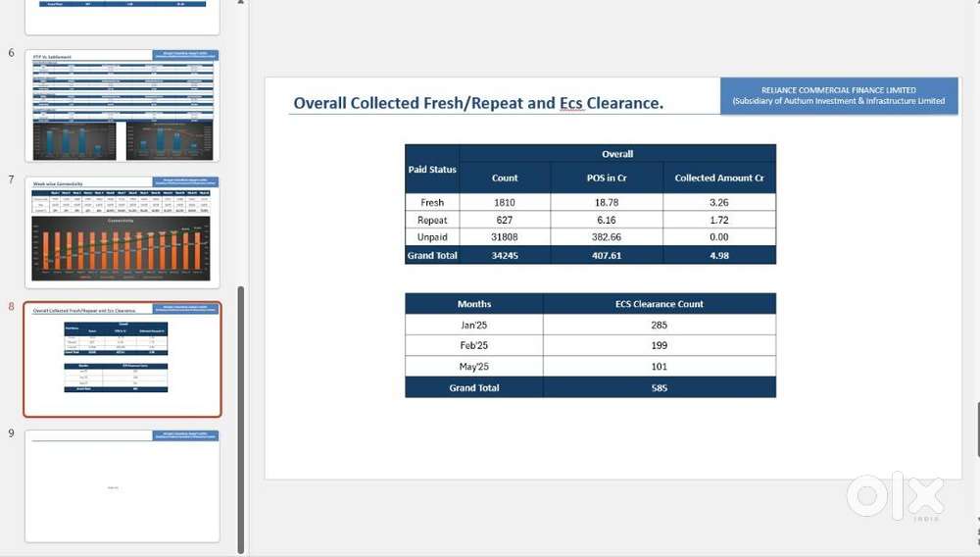Click the ECS Grand Total value 585
The image size is (980, 557).
pos(660,387)
